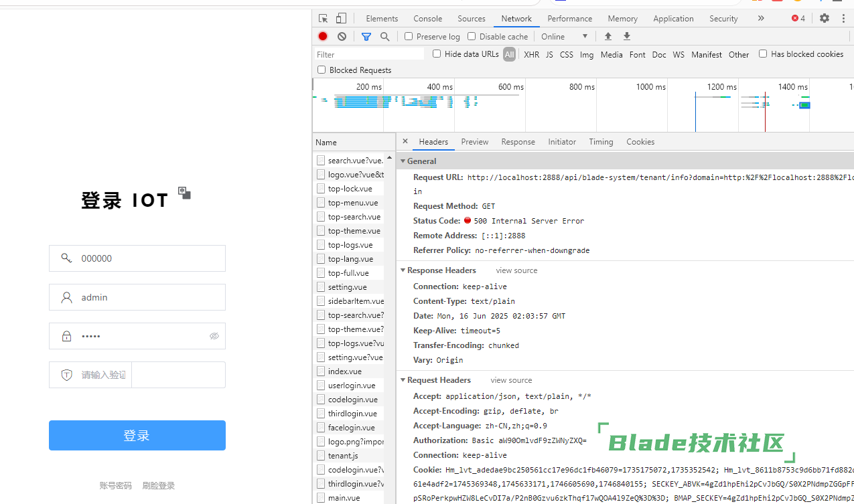Activate the inspect element picker icon
Viewport: 854px width, 504px height.
324,19
